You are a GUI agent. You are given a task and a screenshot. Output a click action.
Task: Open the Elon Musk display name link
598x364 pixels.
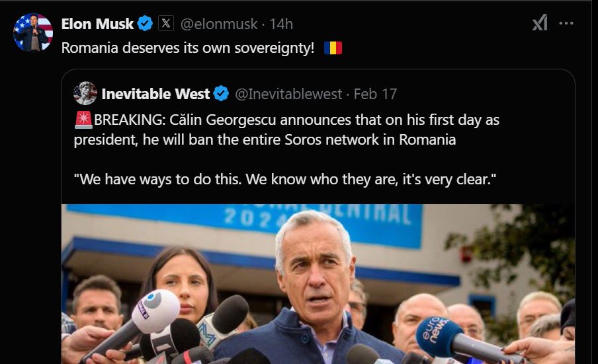click(x=97, y=24)
